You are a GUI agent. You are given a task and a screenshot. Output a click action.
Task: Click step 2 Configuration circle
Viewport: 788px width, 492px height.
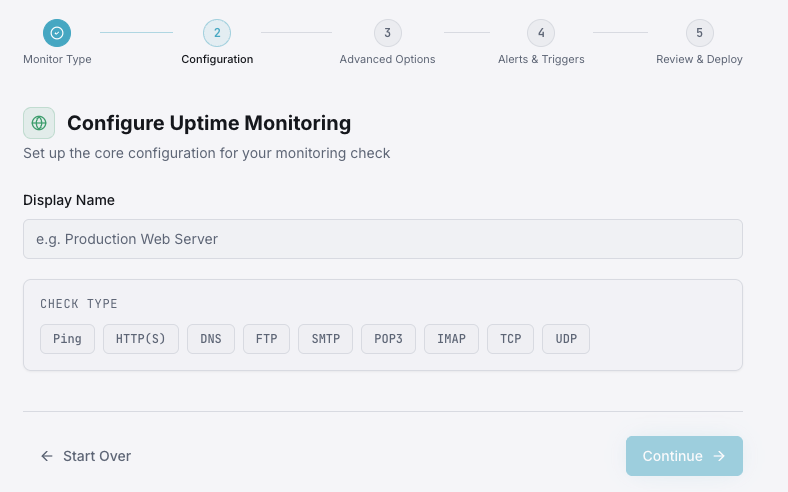pos(217,33)
